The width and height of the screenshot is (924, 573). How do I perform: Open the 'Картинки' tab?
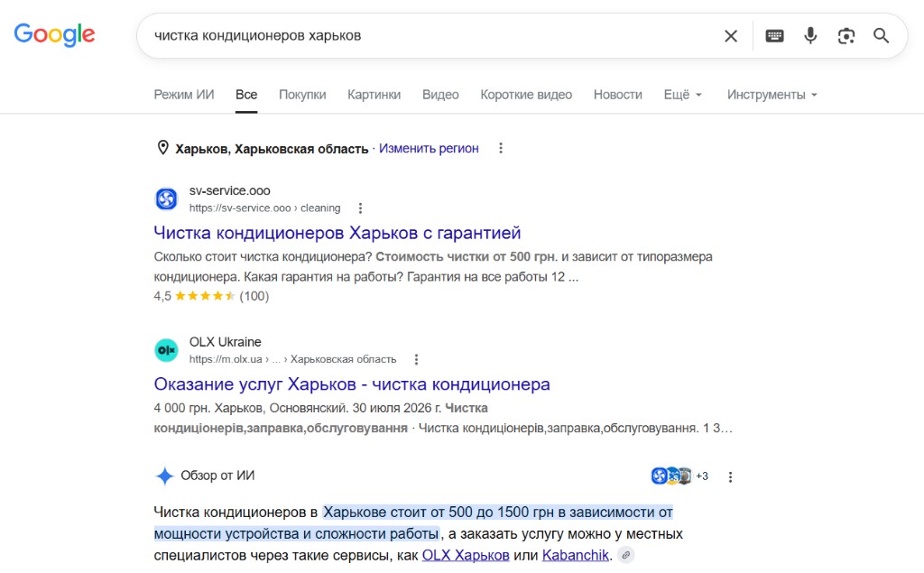pyautogui.click(x=374, y=95)
